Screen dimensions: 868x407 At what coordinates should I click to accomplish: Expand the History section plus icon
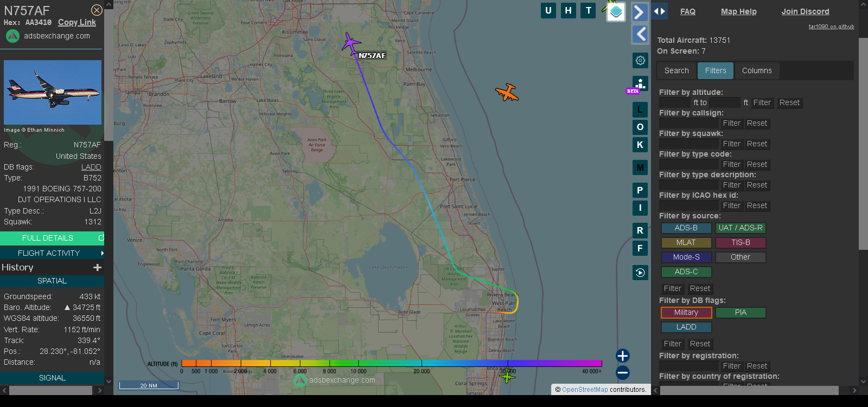97,267
